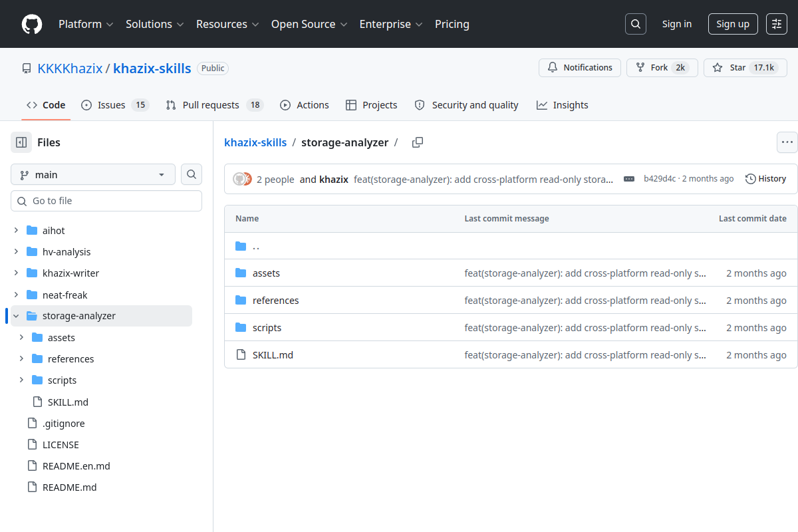Expand the assets subfolder chevron in tree
798x532 pixels.
[x=21, y=338]
